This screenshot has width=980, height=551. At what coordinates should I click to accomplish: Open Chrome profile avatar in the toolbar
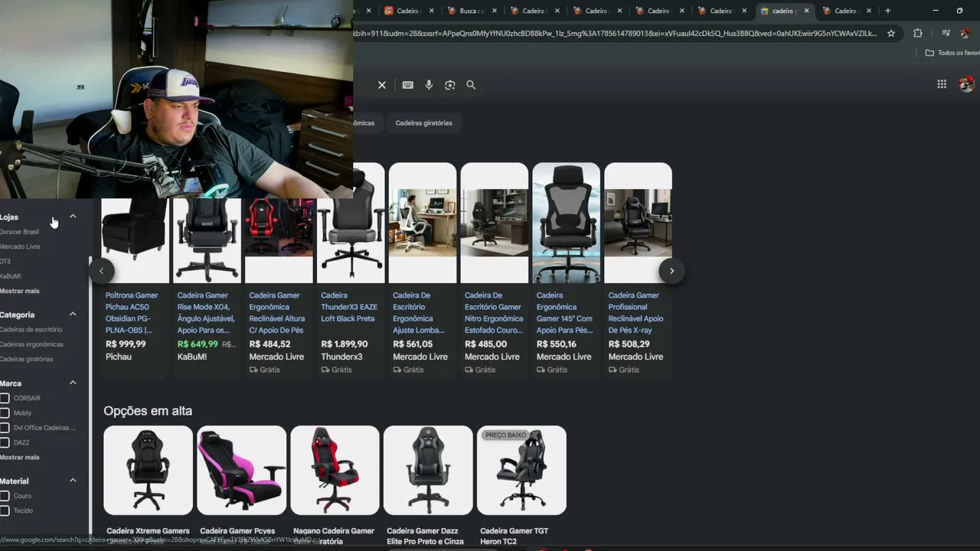pos(965,34)
